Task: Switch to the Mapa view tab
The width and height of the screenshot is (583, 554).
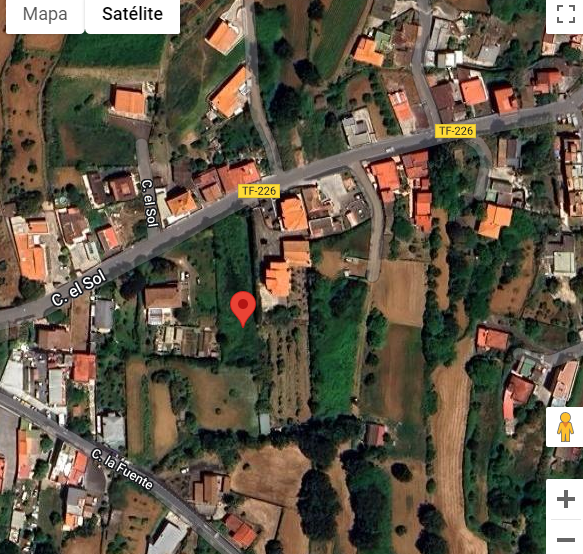Action: pos(45,15)
